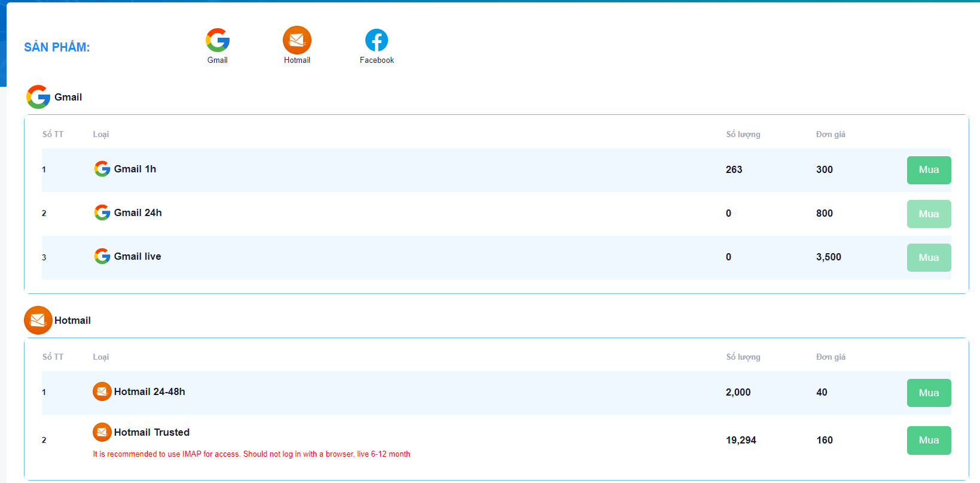980x483 pixels.
Task: Click the Số TT column header in Gmail table
Action: coord(53,134)
